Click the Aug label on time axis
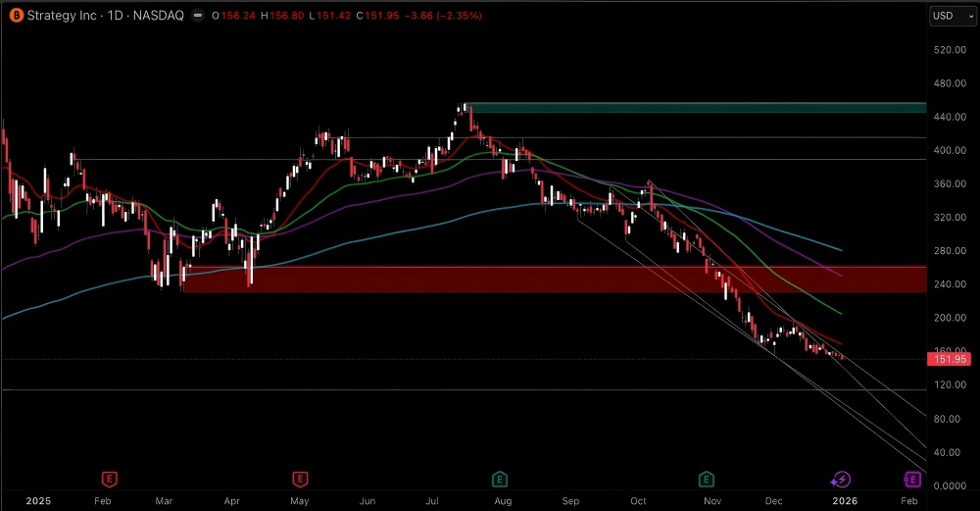The width and height of the screenshot is (980, 511). [x=502, y=499]
